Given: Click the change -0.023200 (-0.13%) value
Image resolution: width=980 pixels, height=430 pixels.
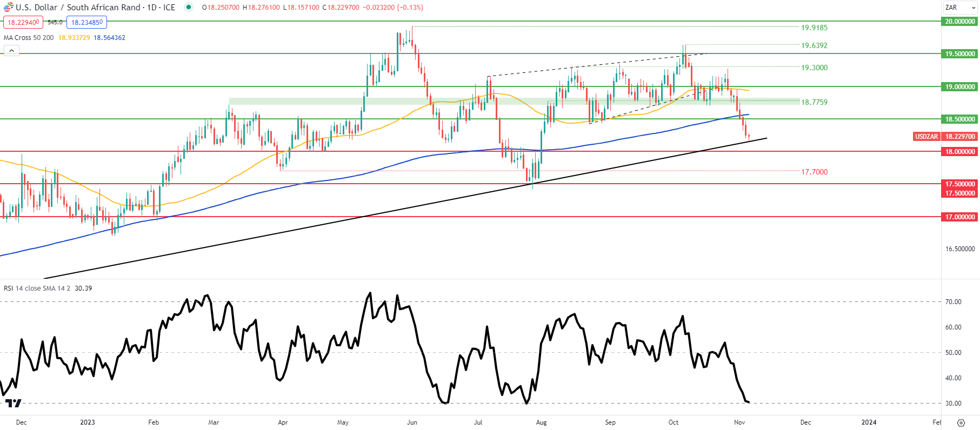Looking at the screenshot, I should pos(392,8).
